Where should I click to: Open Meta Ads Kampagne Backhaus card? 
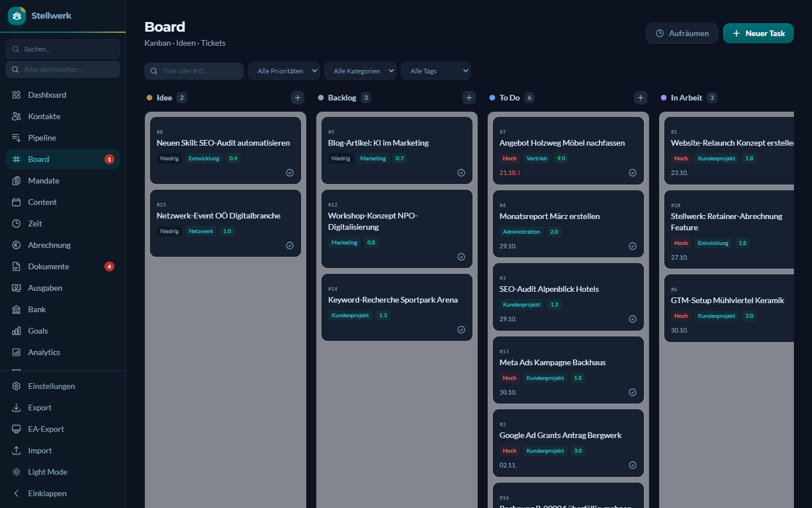pyautogui.click(x=568, y=370)
